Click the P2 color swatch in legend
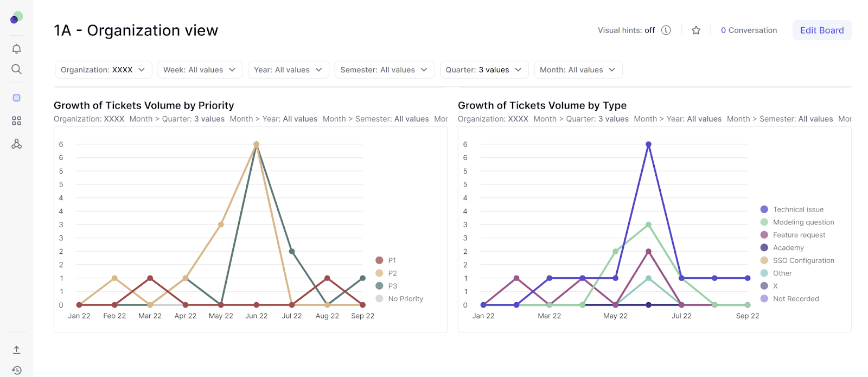This screenshot has width=868, height=377. [x=379, y=273]
